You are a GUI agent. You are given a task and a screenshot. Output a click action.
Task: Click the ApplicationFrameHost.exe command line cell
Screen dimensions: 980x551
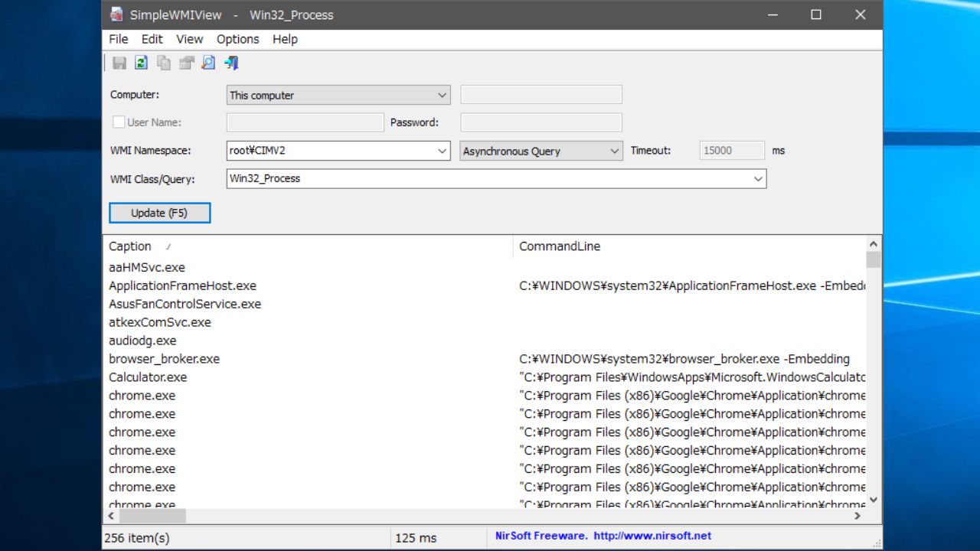point(692,286)
